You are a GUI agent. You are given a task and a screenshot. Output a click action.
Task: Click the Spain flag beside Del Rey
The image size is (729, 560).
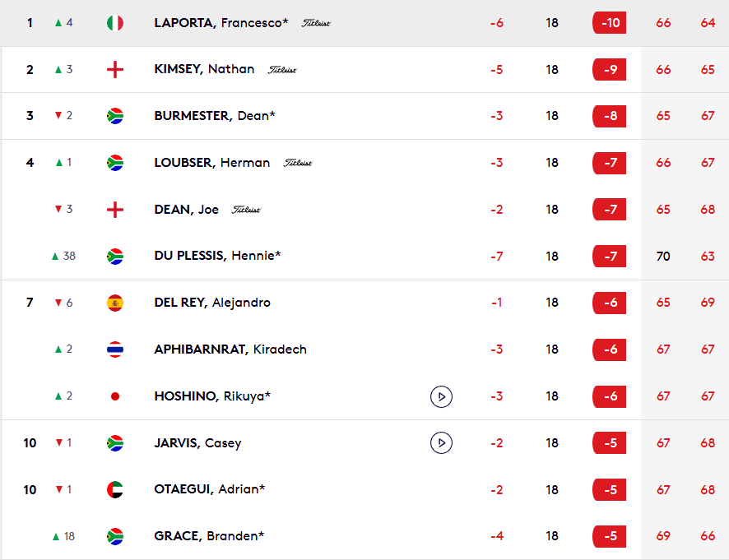tap(115, 303)
